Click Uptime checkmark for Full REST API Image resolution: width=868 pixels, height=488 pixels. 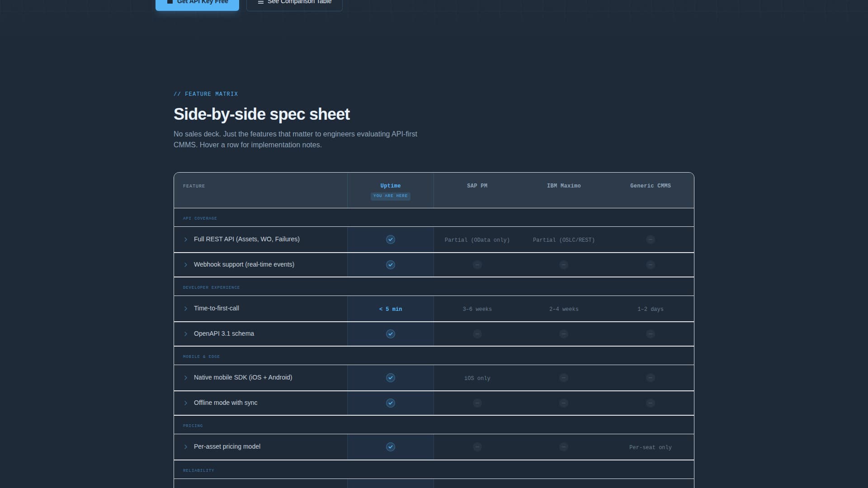tap(391, 239)
